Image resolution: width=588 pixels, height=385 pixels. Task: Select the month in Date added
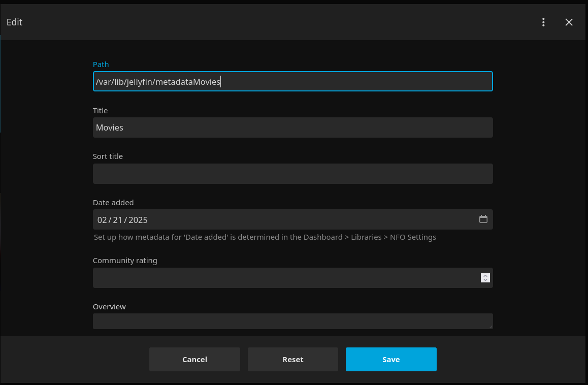pos(102,220)
